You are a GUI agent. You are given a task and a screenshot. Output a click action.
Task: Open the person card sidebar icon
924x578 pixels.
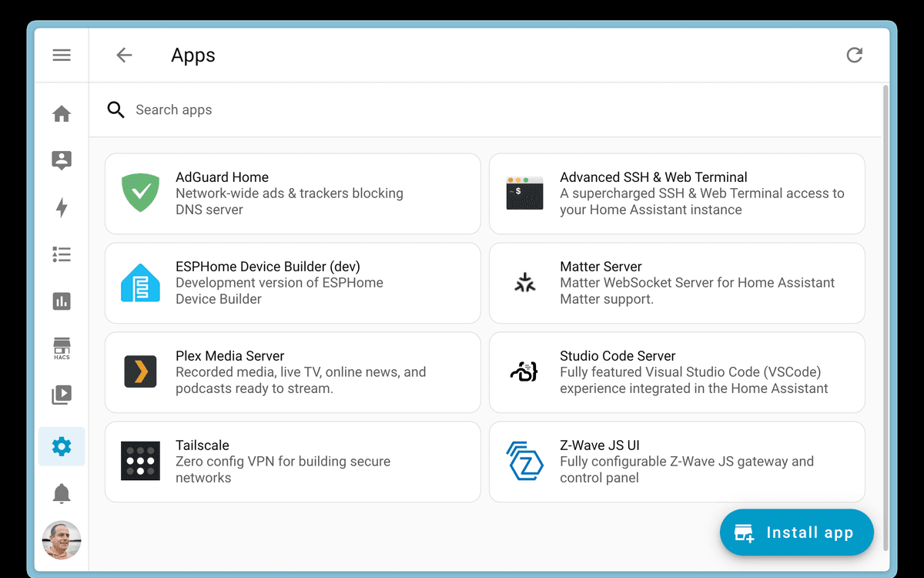(x=62, y=160)
